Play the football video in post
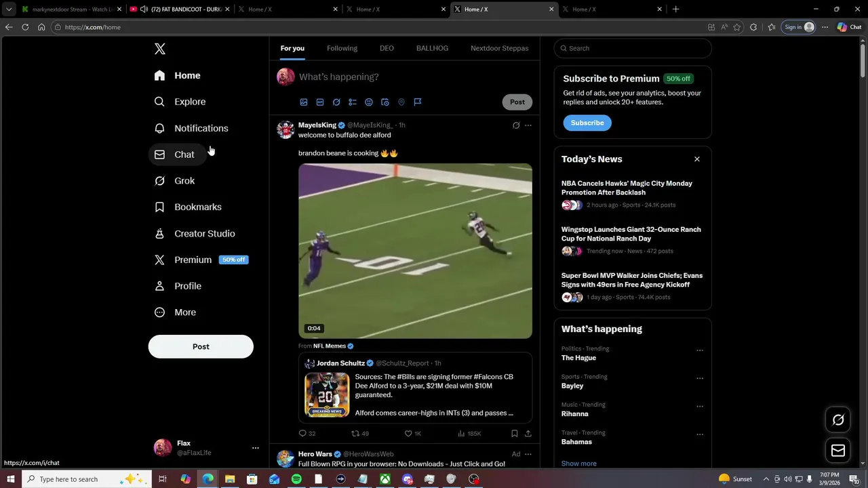The height and width of the screenshot is (488, 868). (x=415, y=251)
